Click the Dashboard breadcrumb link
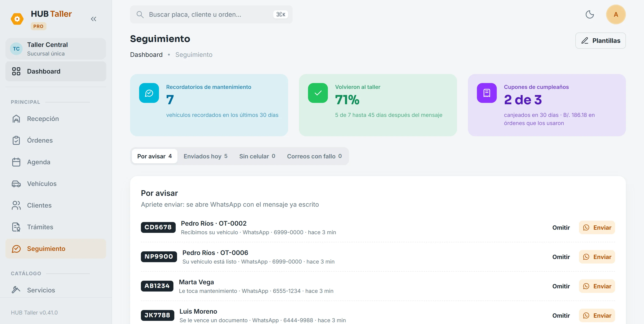Viewport: 644px width, 324px height. coord(146,55)
